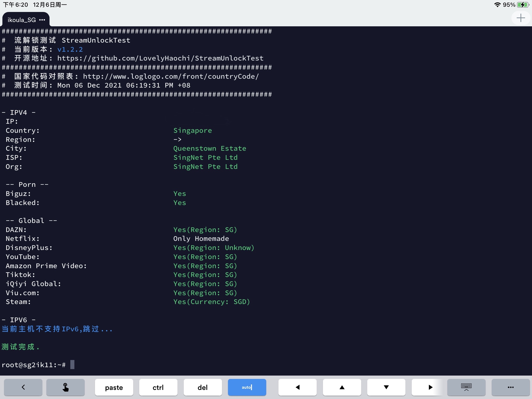
Task: Select the ikoula_SG session tab
Action: 22,20
